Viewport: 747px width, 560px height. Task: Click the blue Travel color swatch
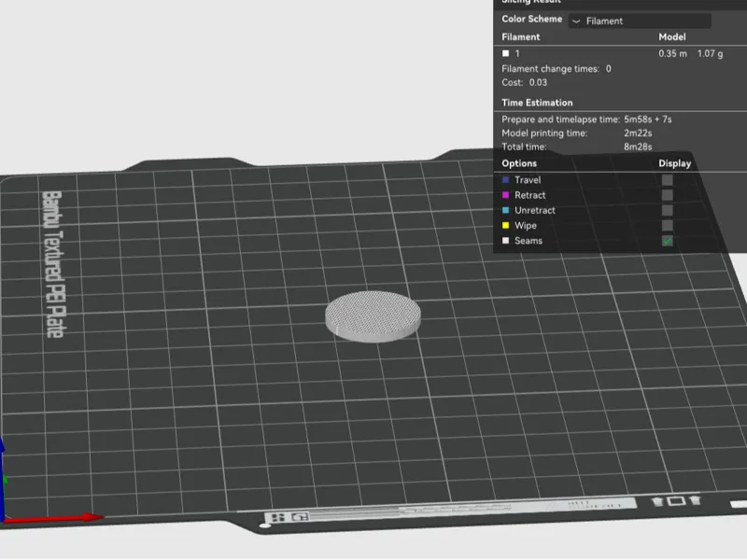[505, 180]
